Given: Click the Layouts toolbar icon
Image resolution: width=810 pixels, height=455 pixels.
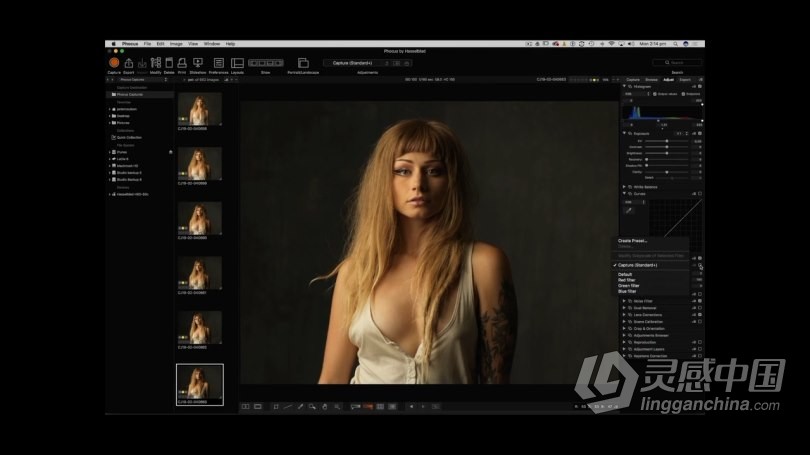Looking at the screenshot, I should (237, 63).
